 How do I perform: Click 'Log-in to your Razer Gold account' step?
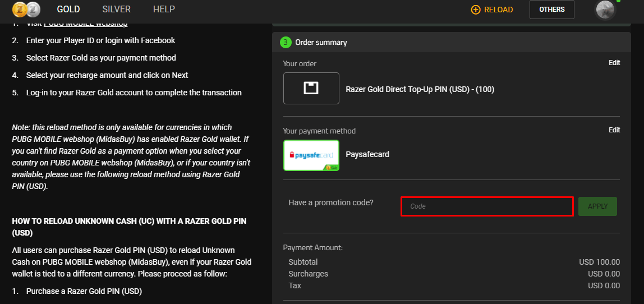134,93
